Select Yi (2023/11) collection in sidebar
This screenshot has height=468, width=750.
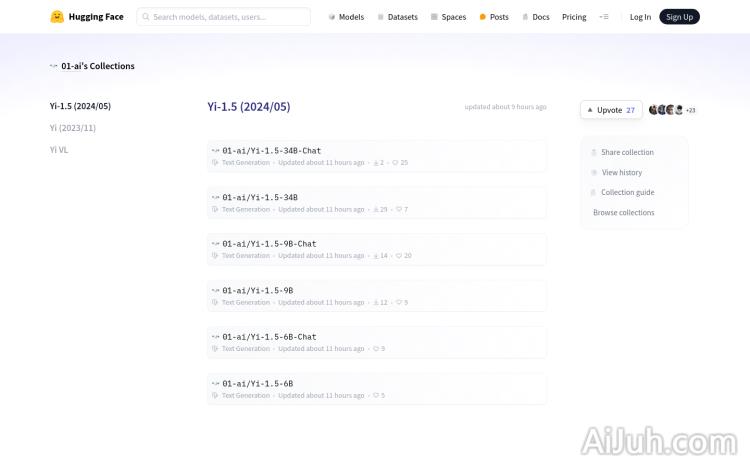73,128
